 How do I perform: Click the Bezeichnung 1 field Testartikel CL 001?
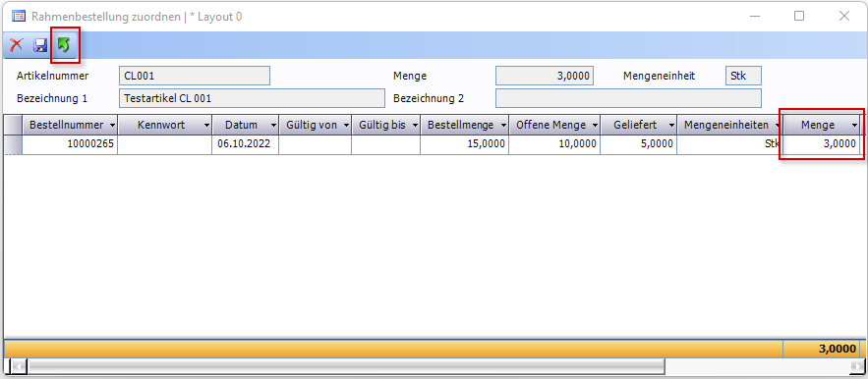point(252,98)
